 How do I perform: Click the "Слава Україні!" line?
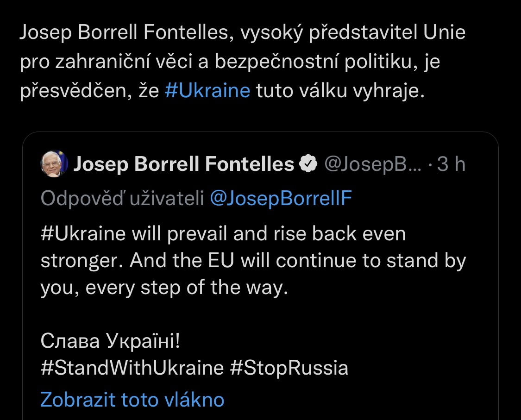(x=110, y=342)
